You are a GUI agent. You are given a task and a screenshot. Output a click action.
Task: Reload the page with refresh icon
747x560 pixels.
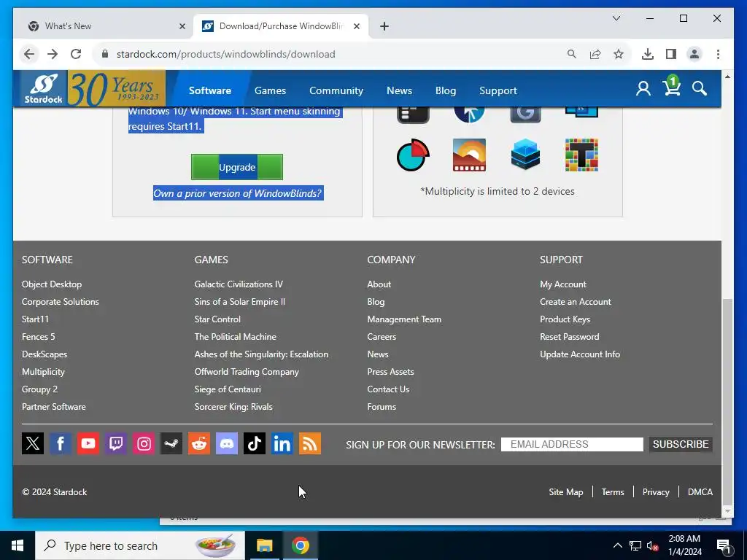76,54
